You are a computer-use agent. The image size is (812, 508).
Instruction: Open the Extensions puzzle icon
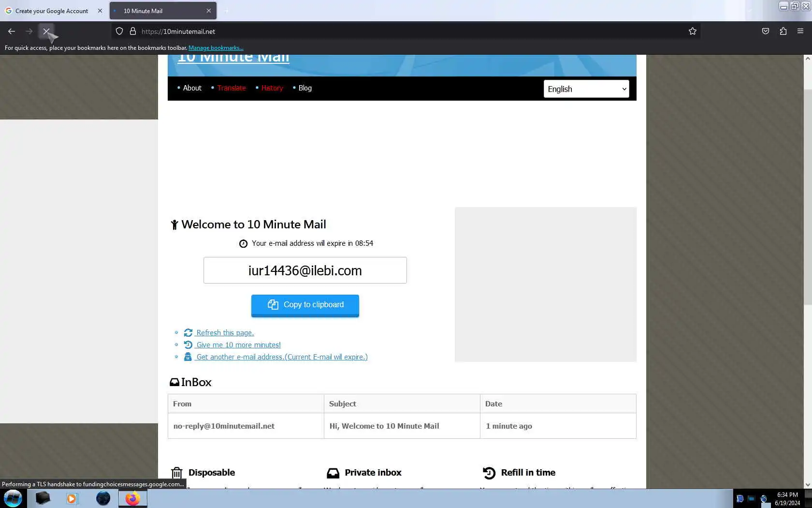(x=783, y=31)
